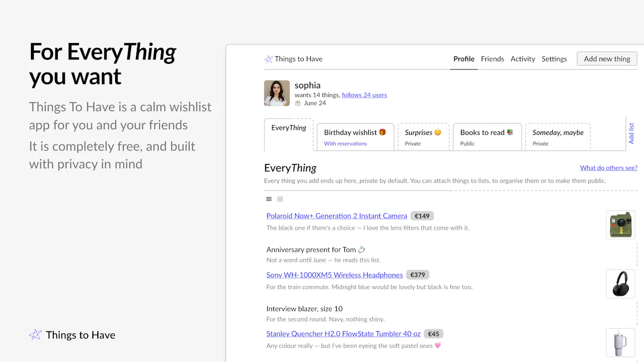Switch to grid view icon
Screen dimensions: 644x362
pyautogui.click(x=280, y=199)
